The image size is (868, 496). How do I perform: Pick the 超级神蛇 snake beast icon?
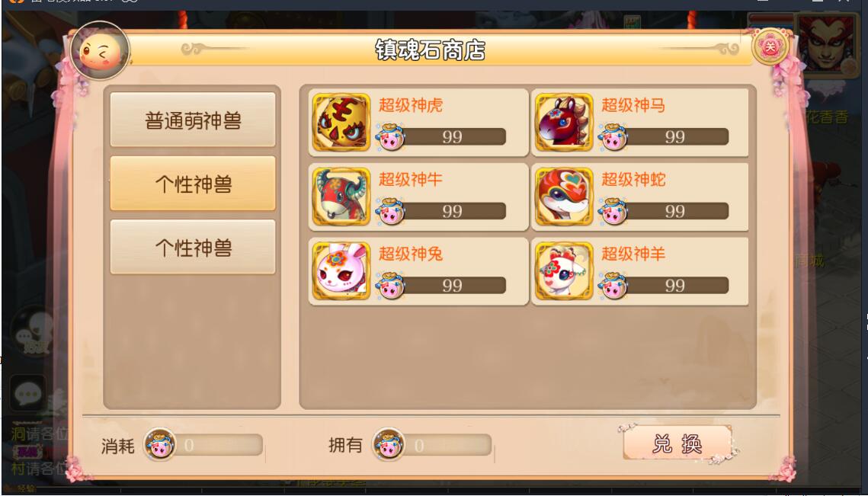click(x=564, y=197)
